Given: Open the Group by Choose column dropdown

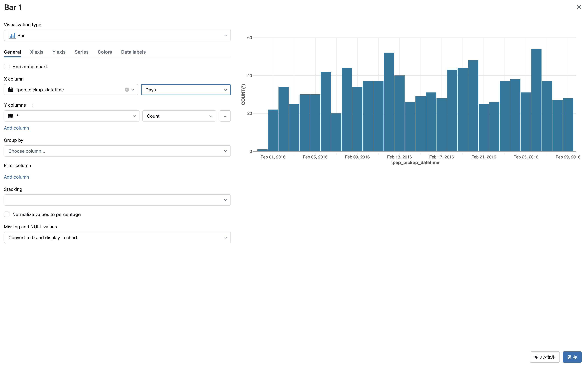Looking at the screenshot, I should [117, 151].
